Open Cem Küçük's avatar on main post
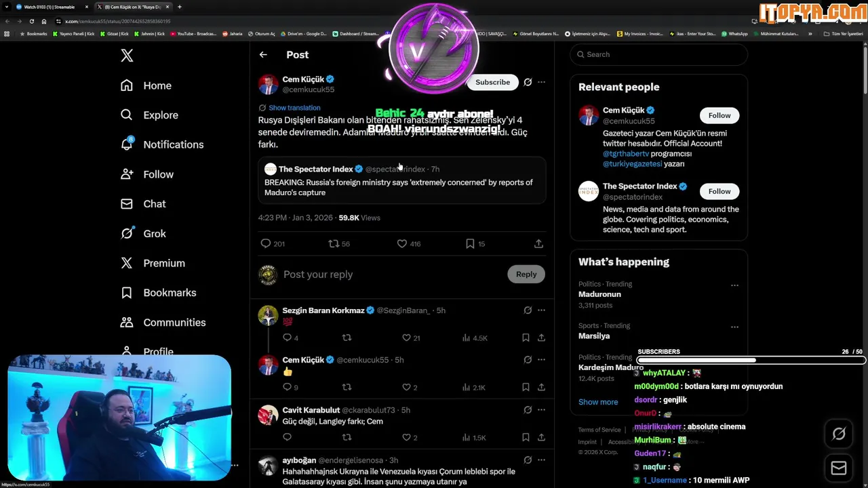Viewport: 868px width, 488px height. pyautogui.click(x=269, y=84)
